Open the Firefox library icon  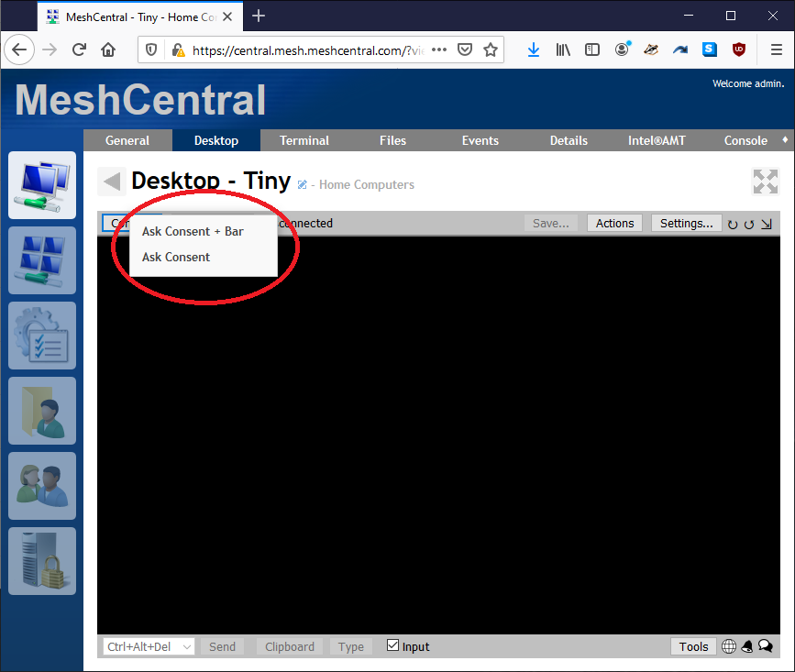[563, 50]
